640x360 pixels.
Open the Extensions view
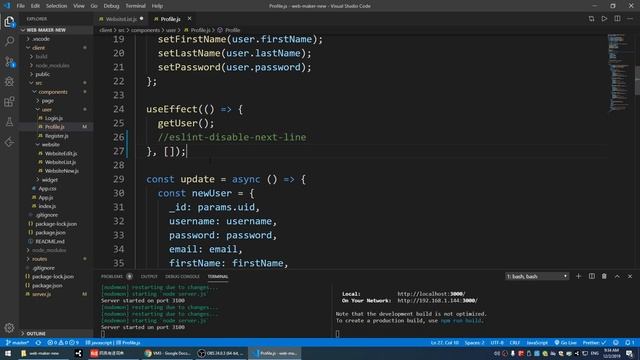pos(9,102)
